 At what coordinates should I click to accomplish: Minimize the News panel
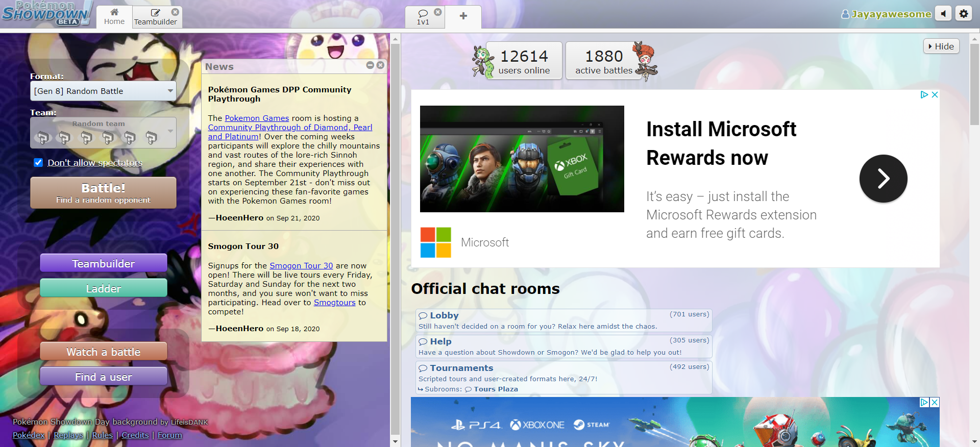click(370, 65)
